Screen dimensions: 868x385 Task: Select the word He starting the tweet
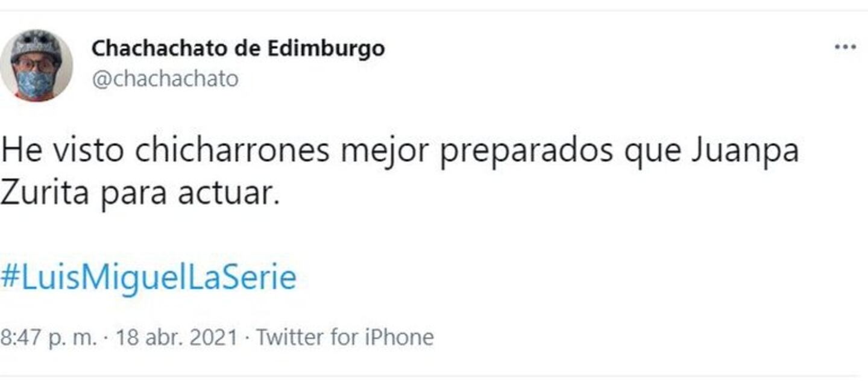click(x=21, y=151)
